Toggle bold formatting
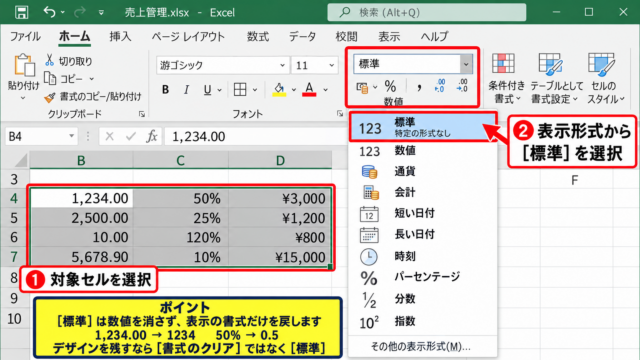This screenshot has height=360, width=640. [165, 89]
